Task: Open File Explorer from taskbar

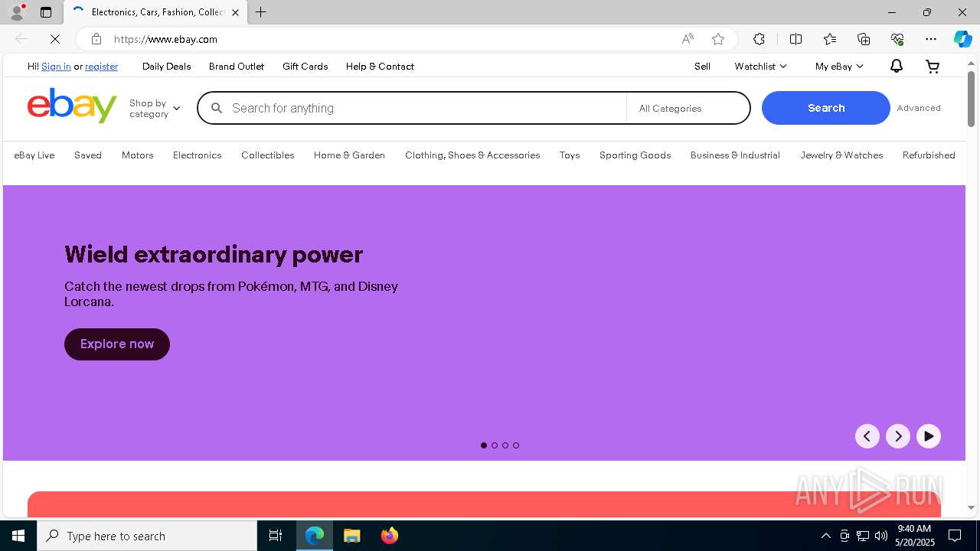Action: point(351,536)
